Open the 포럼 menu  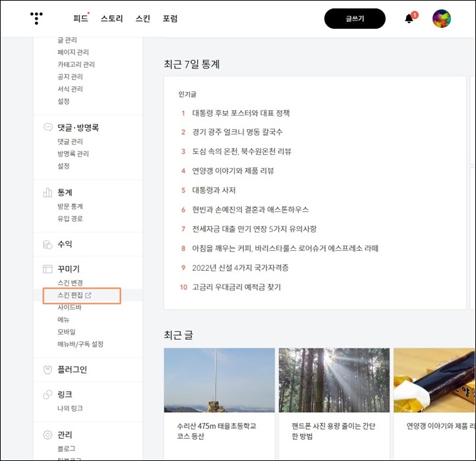[170, 18]
